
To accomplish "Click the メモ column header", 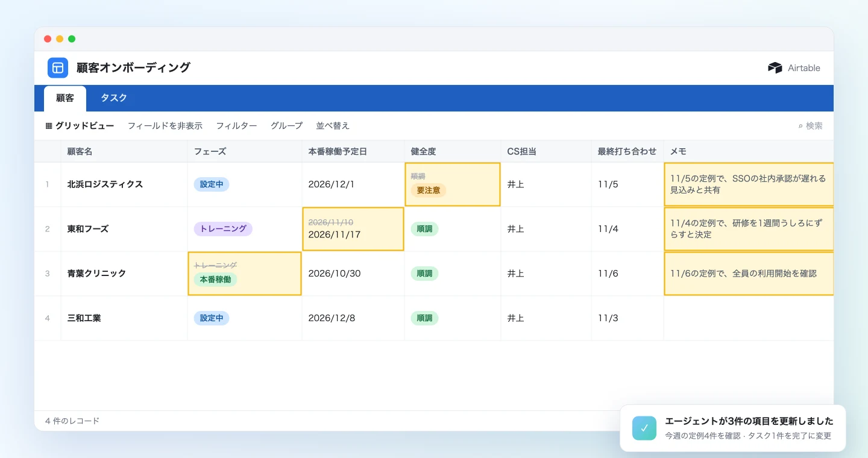I will tap(749, 151).
